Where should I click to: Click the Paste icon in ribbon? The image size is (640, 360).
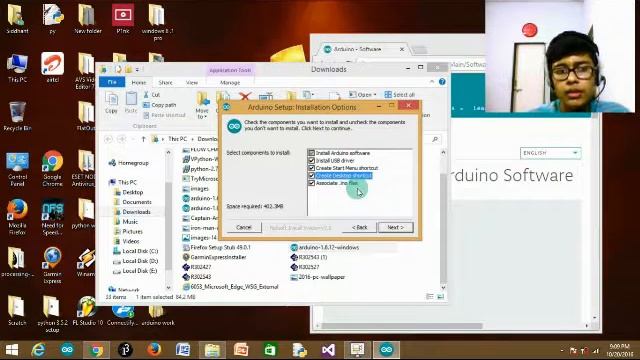tap(131, 102)
